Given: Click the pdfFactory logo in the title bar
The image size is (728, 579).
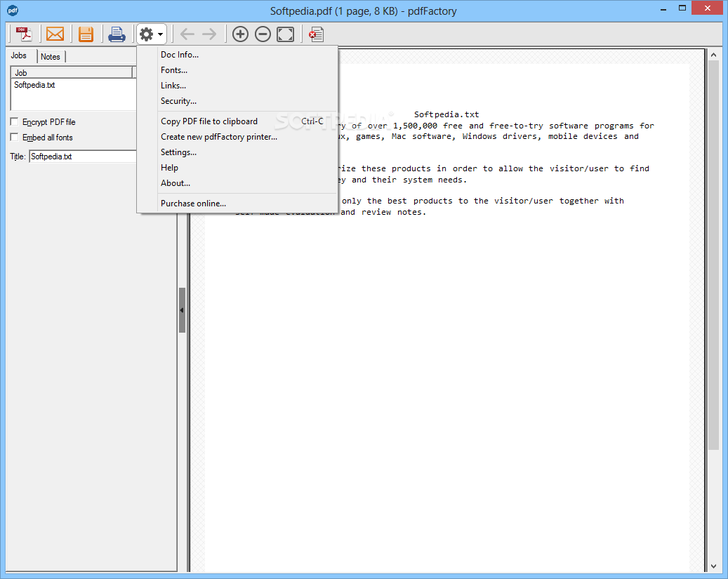Looking at the screenshot, I should (x=13, y=10).
